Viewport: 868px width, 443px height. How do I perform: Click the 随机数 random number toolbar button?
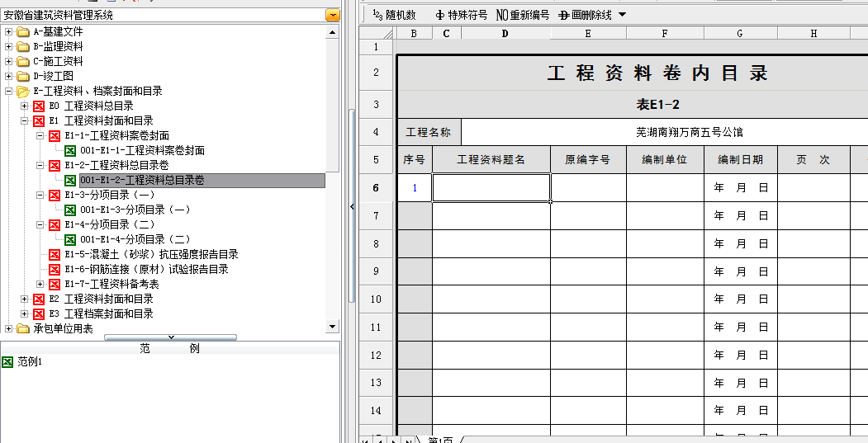click(394, 15)
